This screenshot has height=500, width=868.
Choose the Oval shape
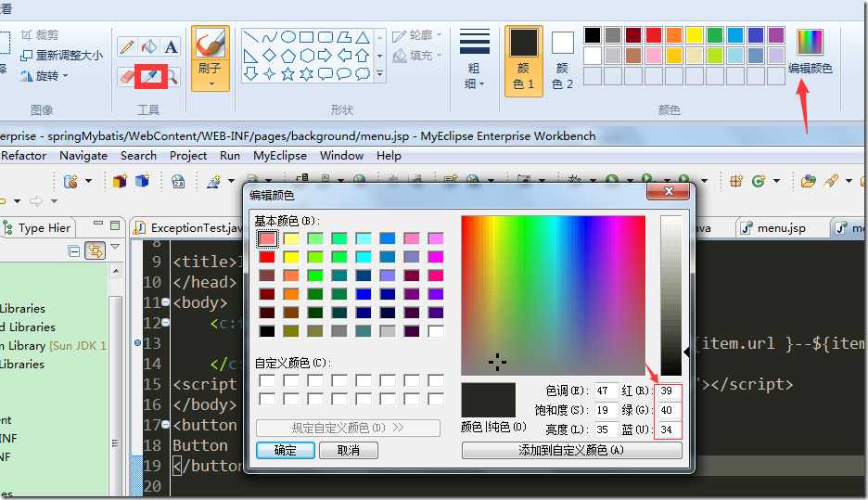[287, 37]
